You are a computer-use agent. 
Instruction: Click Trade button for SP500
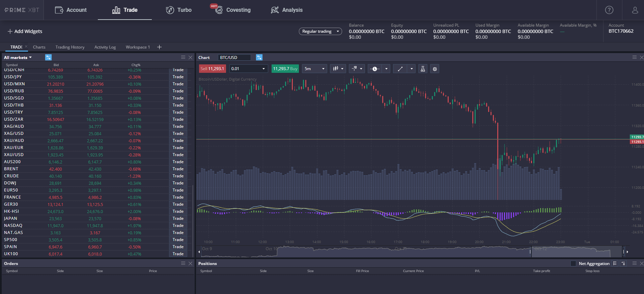click(x=178, y=240)
